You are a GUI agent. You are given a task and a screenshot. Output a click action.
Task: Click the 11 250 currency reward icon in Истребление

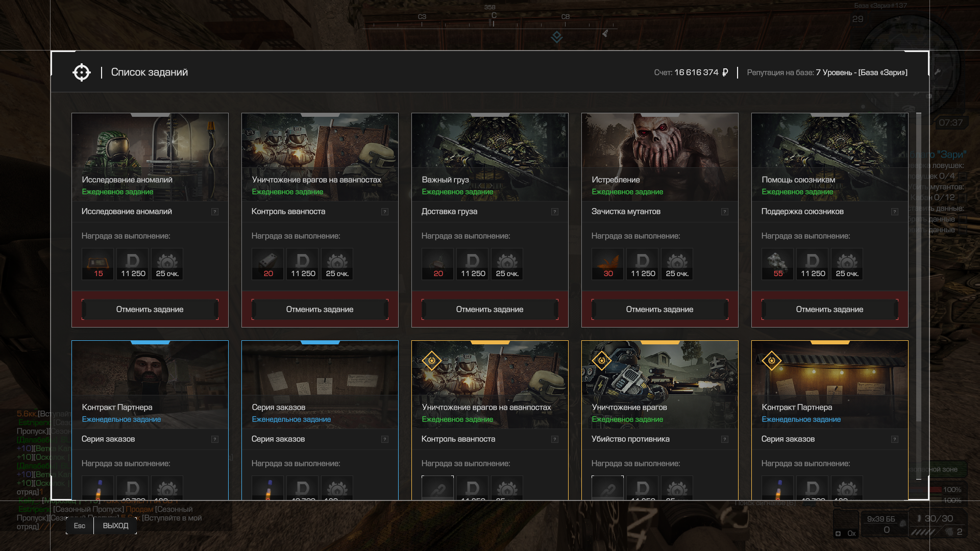[643, 264]
